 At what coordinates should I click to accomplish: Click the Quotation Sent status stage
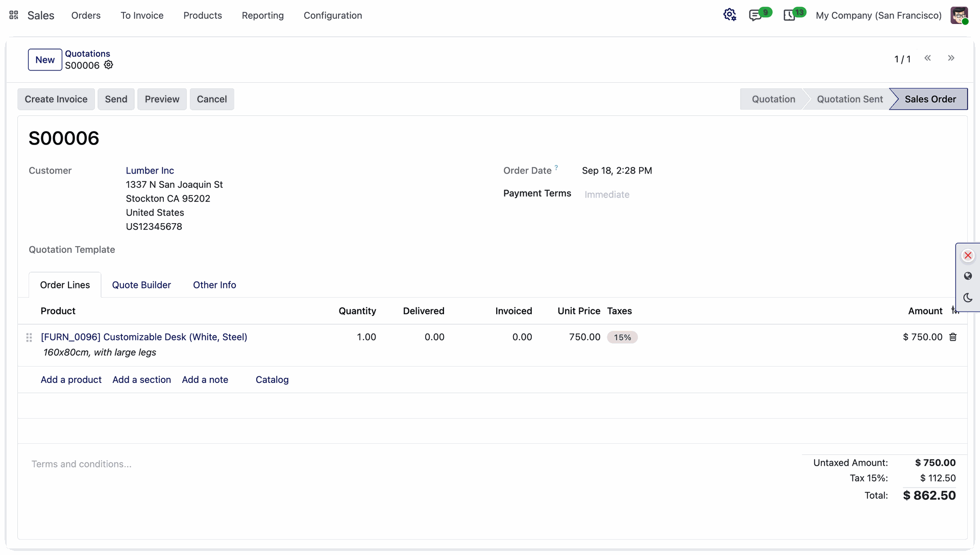[x=850, y=99]
